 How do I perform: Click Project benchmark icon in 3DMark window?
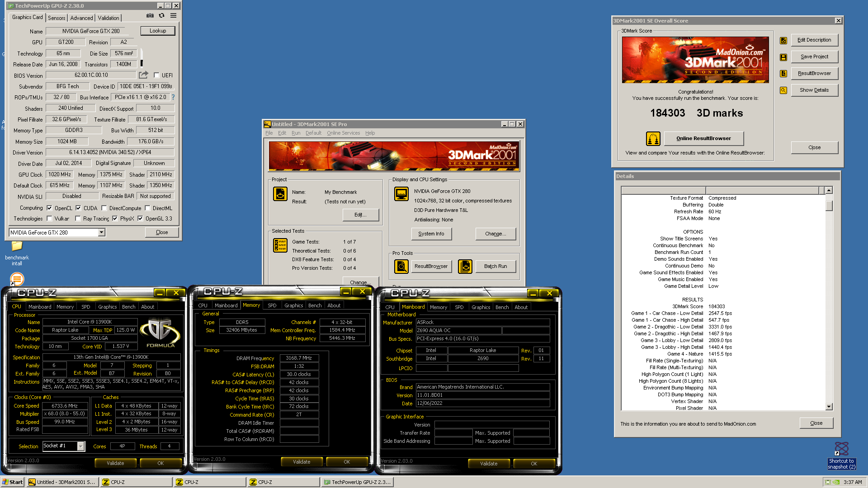click(x=280, y=194)
